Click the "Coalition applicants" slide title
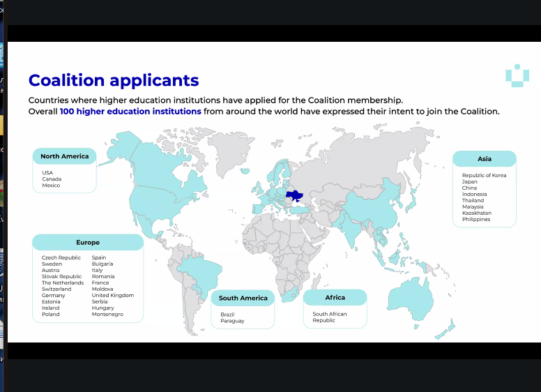The width and height of the screenshot is (541, 392). [113, 80]
